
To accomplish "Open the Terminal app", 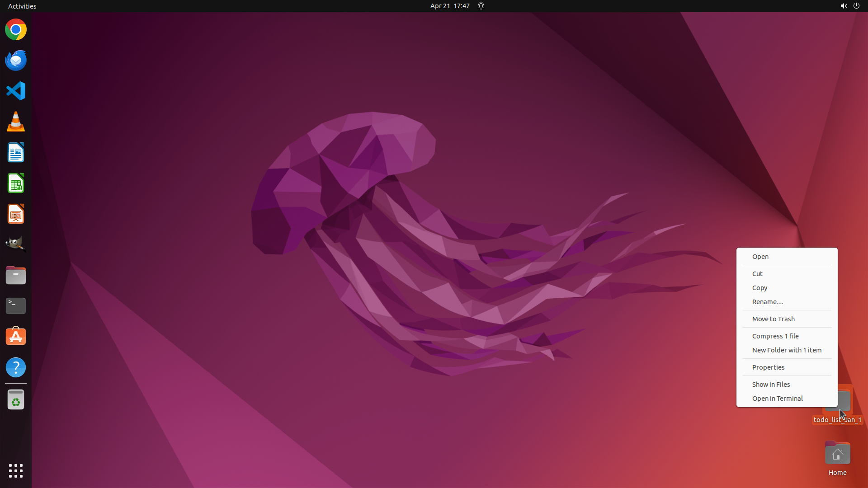I will point(16,306).
